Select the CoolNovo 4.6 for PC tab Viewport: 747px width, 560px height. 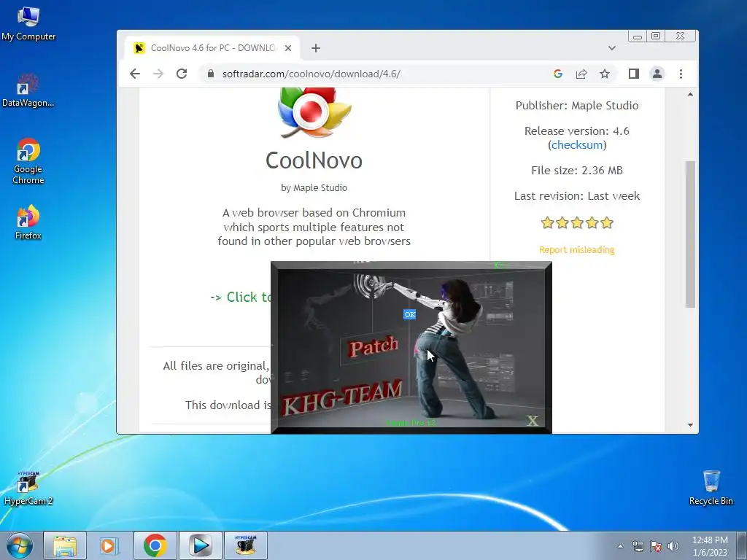click(x=213, y=48)
